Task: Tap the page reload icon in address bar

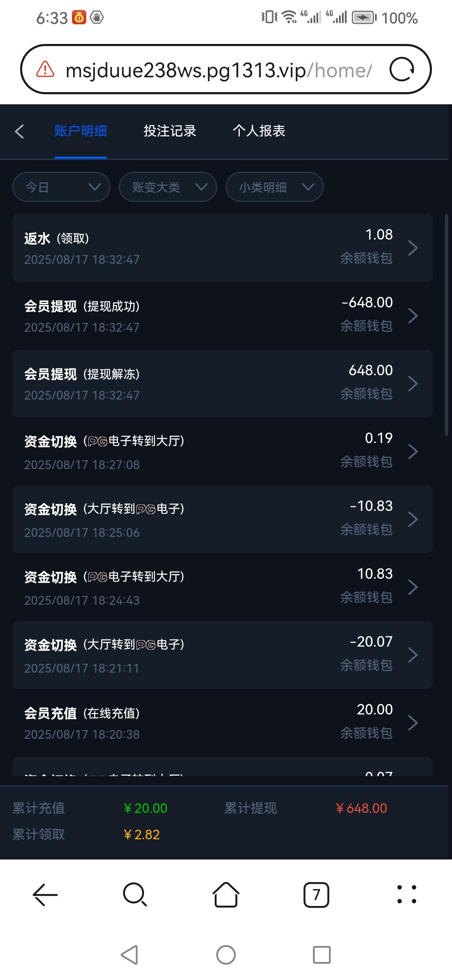Action: click(401, 70)
